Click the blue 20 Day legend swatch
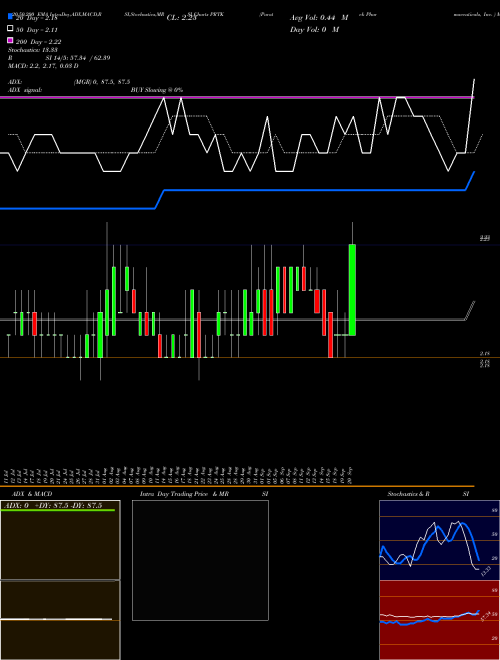 coord(10,17)
